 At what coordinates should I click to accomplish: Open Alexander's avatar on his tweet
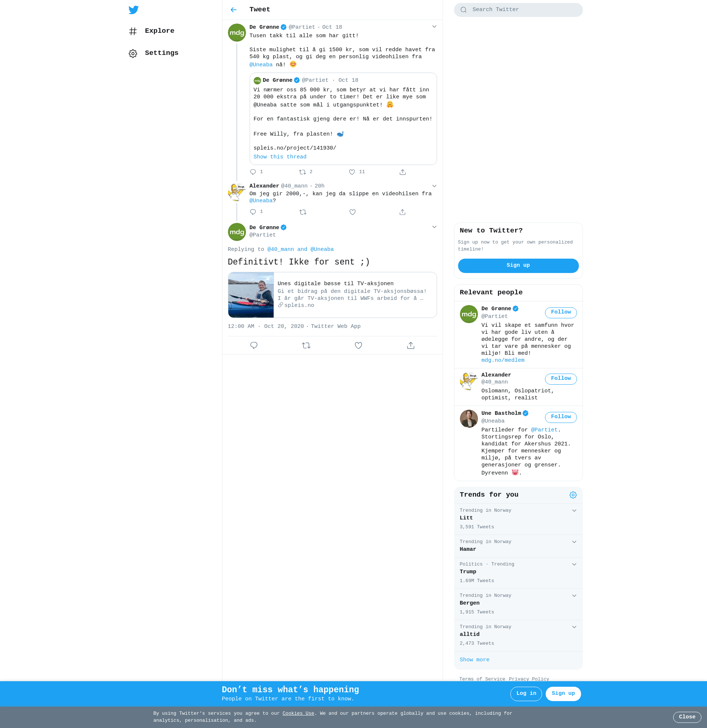(236, 192)
